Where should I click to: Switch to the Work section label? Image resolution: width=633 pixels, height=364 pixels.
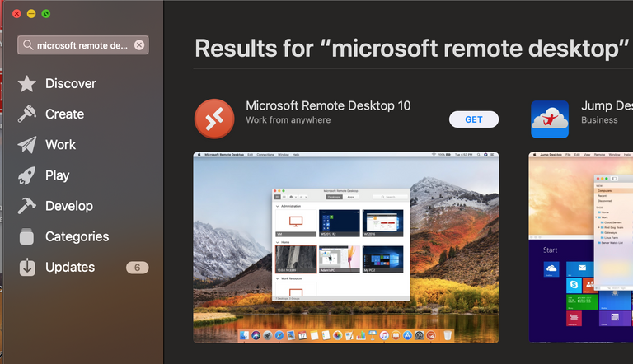pos(60,144)
